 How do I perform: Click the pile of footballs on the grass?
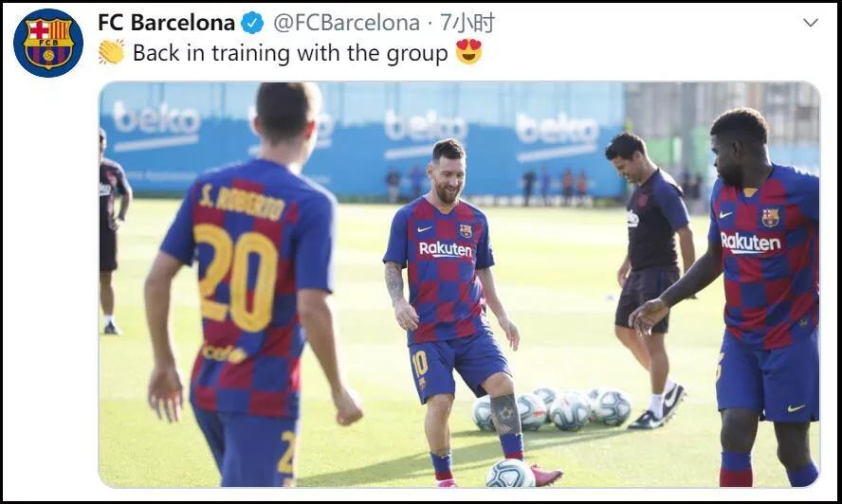(x=553, y=409)
